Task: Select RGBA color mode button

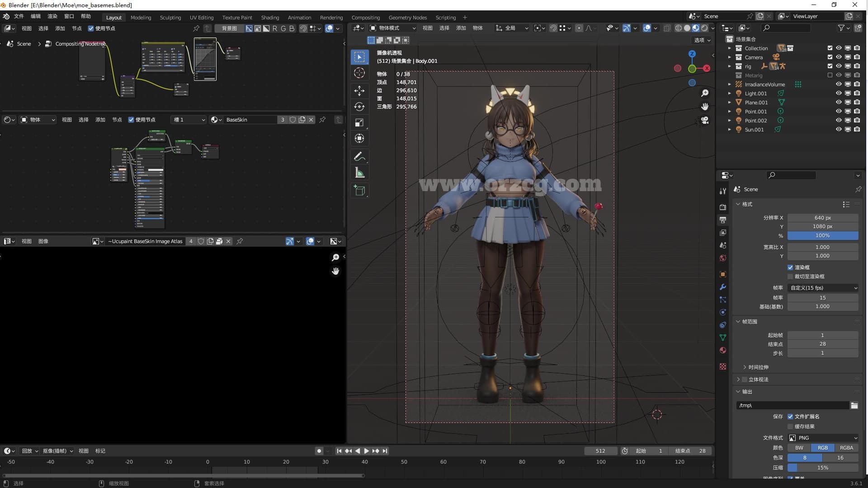Action: (x=846, y=448)
